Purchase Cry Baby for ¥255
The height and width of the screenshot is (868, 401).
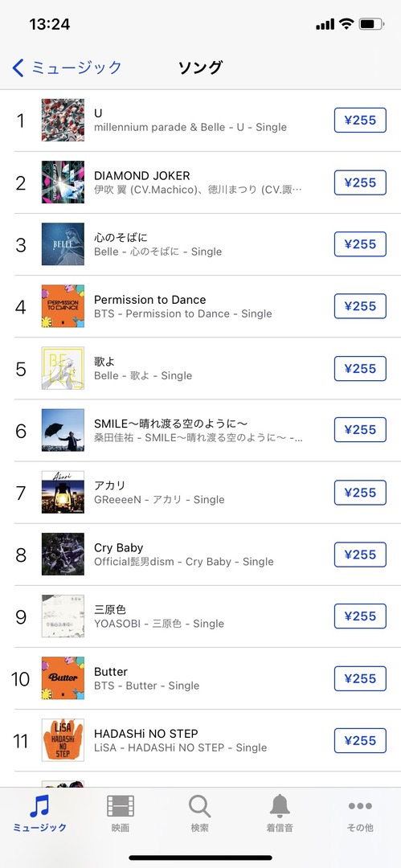click(360, 554)
